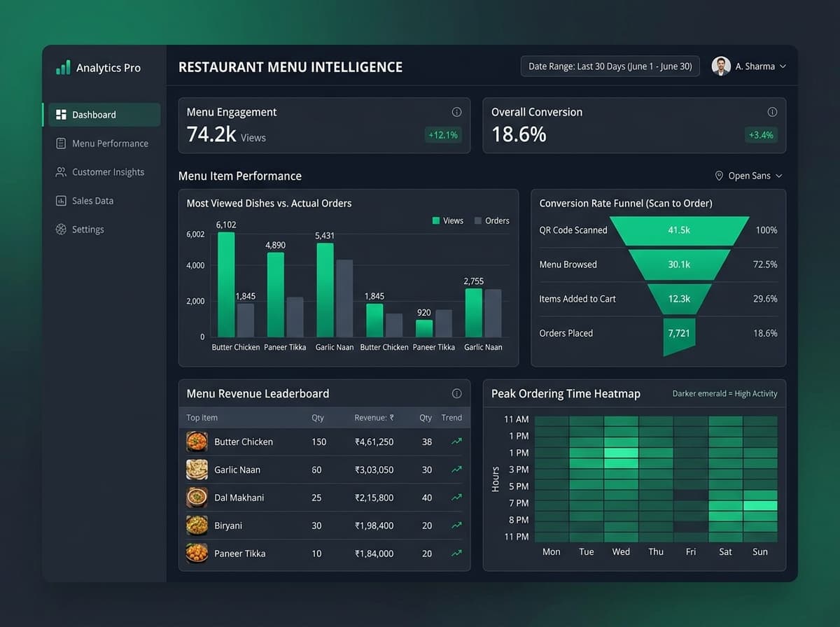Click A. Sharma's profile avatar

[721, 66]
